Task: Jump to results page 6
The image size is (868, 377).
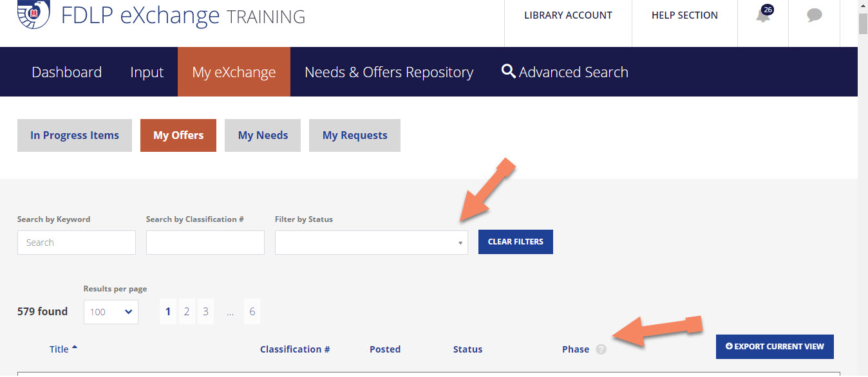Action: coord(252,311)
